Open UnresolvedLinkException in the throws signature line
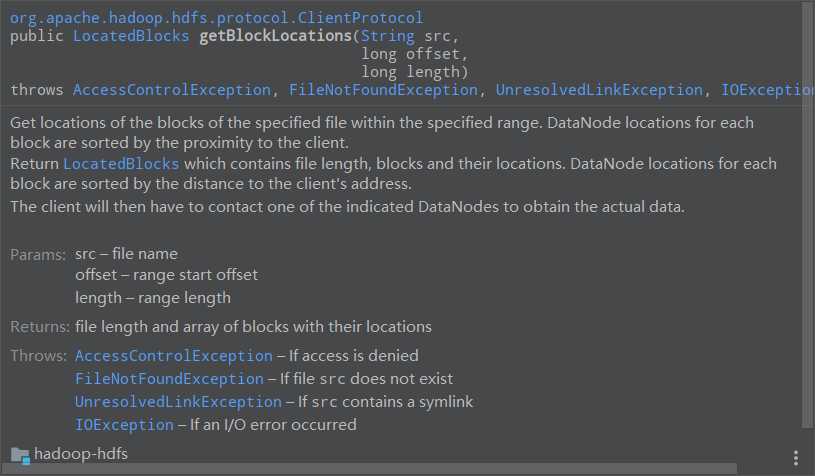Image resolution: width=815 pixels, height=476 pixels. coord(599,90)
